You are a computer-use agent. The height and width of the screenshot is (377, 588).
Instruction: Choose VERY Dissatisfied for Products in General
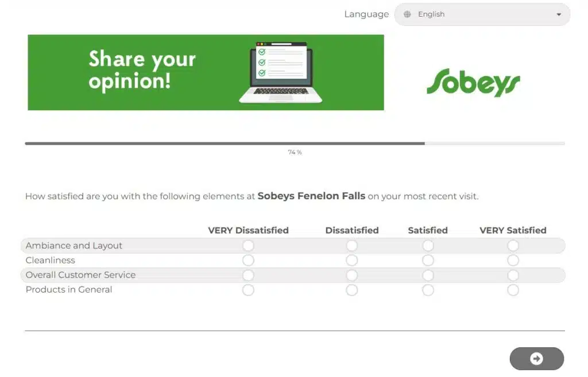[248, 290]
